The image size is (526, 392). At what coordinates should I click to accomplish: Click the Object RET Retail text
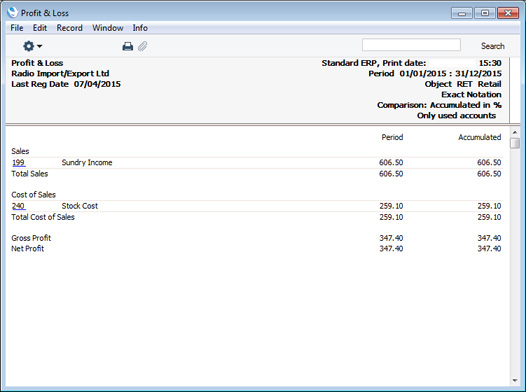463,84
